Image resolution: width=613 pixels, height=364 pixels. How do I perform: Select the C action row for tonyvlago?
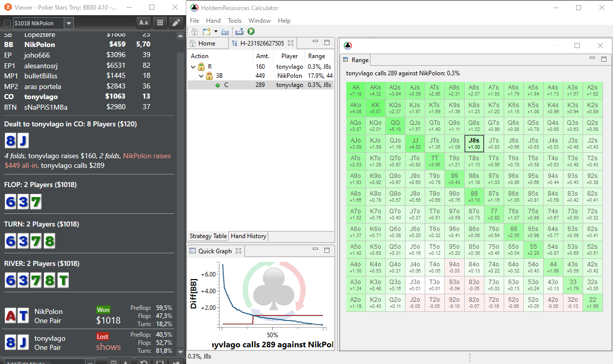click(261, 85)
